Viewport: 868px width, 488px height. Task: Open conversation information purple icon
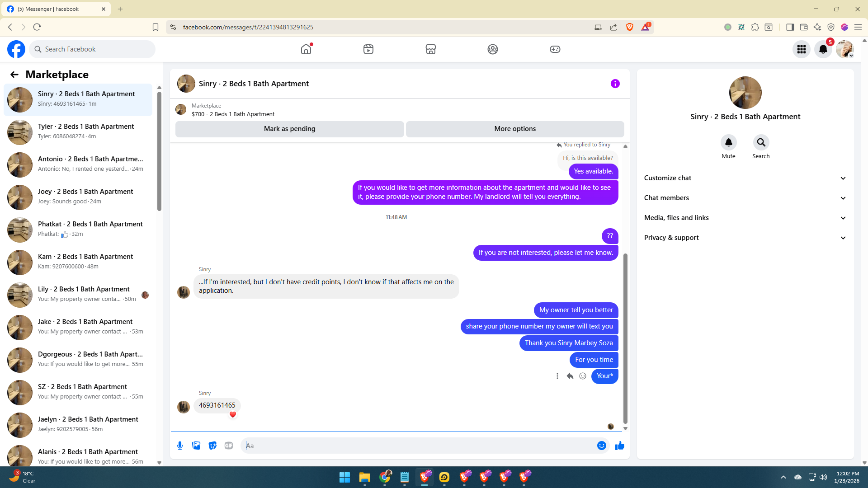(615, 84)
